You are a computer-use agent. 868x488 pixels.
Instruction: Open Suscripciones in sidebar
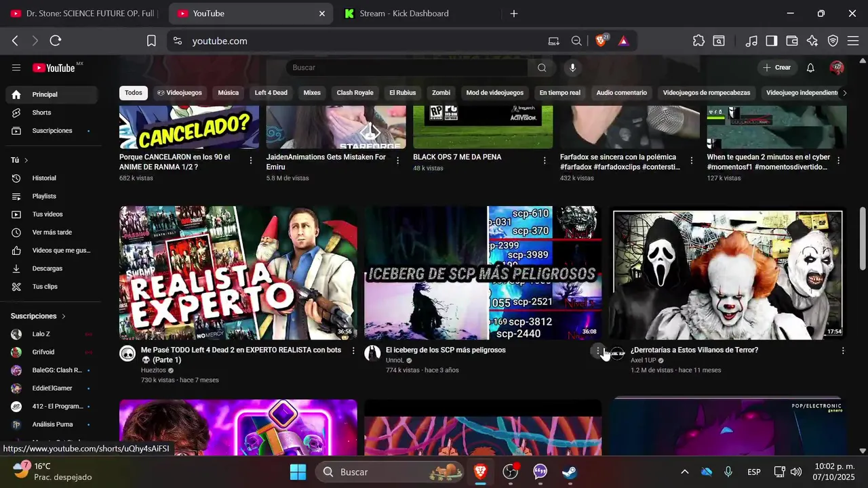52,131
